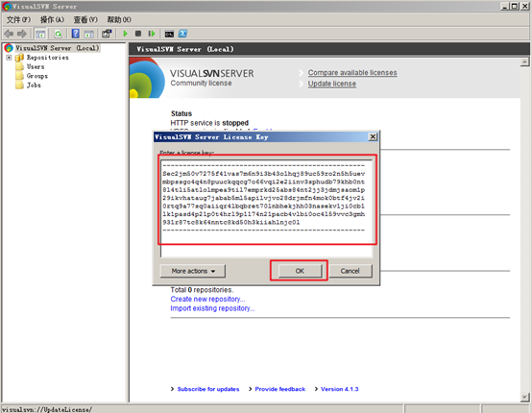Click the Users folder icon

click(x=19, y=66)
